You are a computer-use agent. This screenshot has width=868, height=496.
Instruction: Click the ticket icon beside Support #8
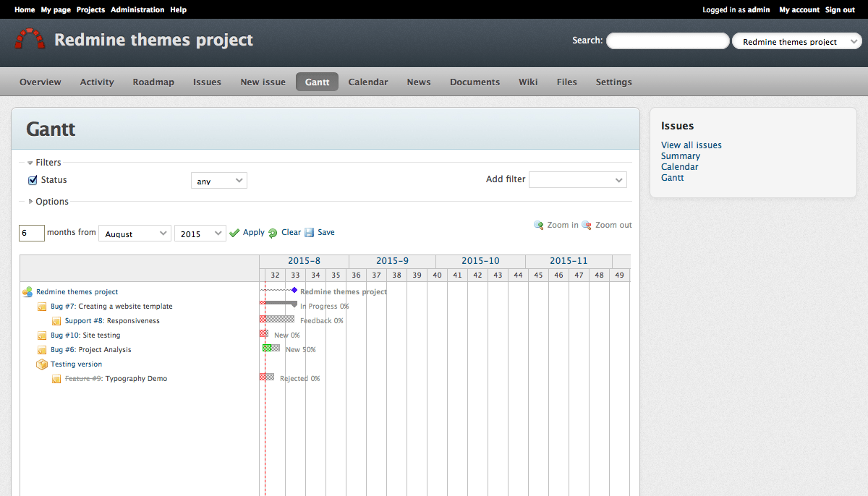click(56, 321)
